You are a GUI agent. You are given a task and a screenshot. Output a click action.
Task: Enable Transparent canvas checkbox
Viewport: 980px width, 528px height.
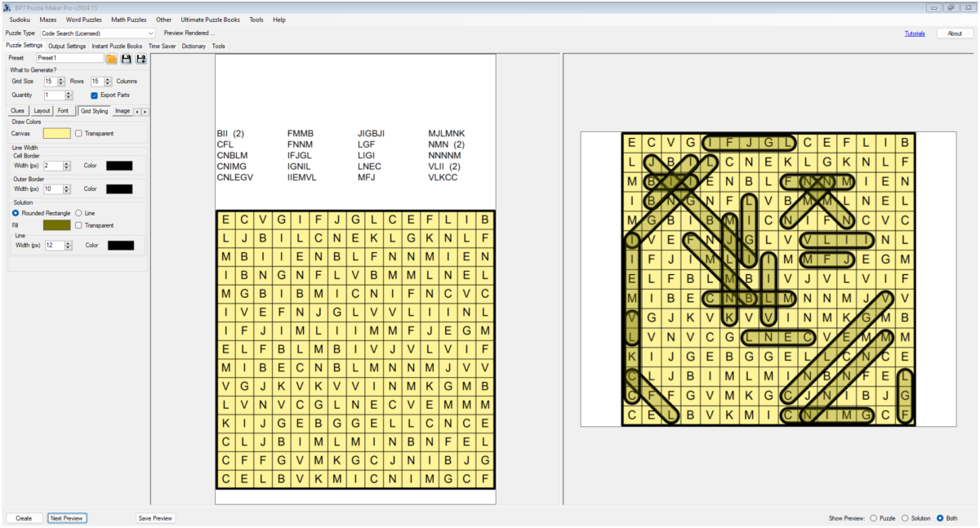(78, 133)
